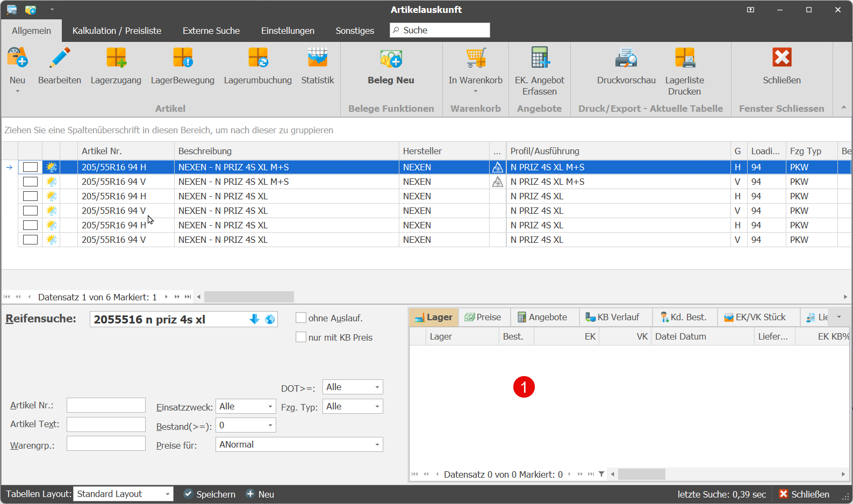Open the Einsatzzweck dropdown

coord(270,407)
